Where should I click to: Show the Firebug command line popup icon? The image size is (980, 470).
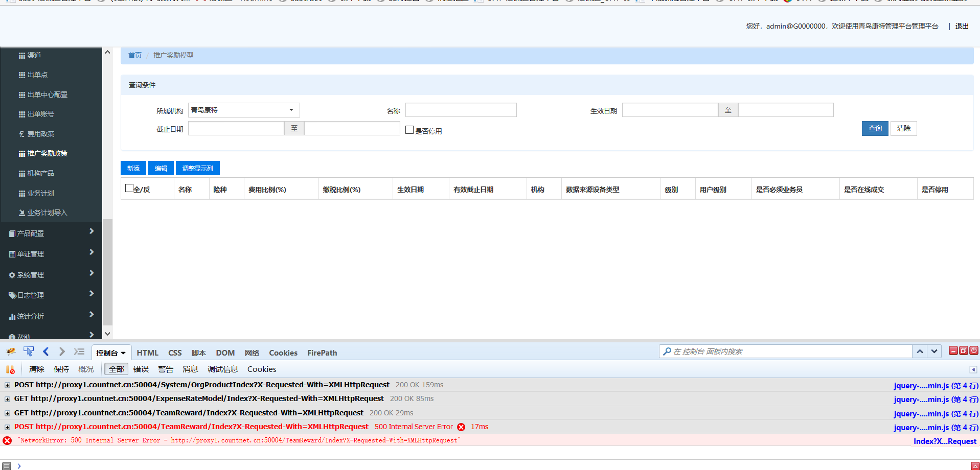click(79, 351)
